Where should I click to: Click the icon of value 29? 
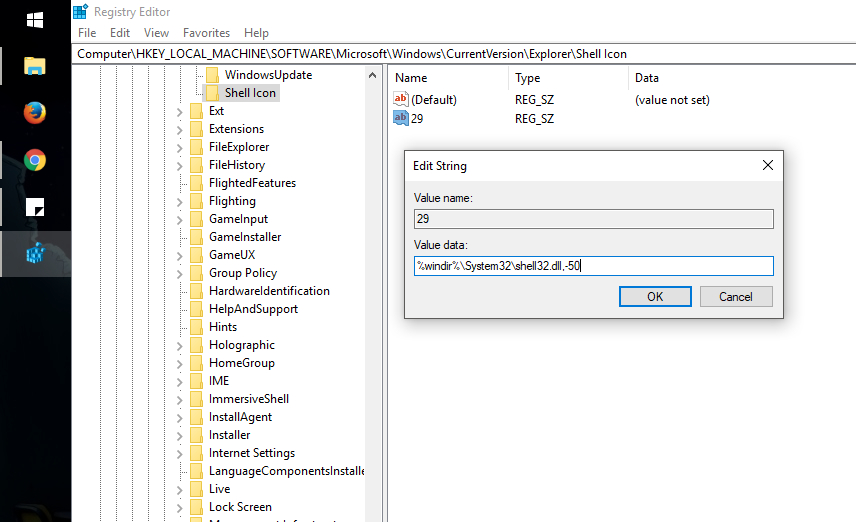(x=401, y=118)
